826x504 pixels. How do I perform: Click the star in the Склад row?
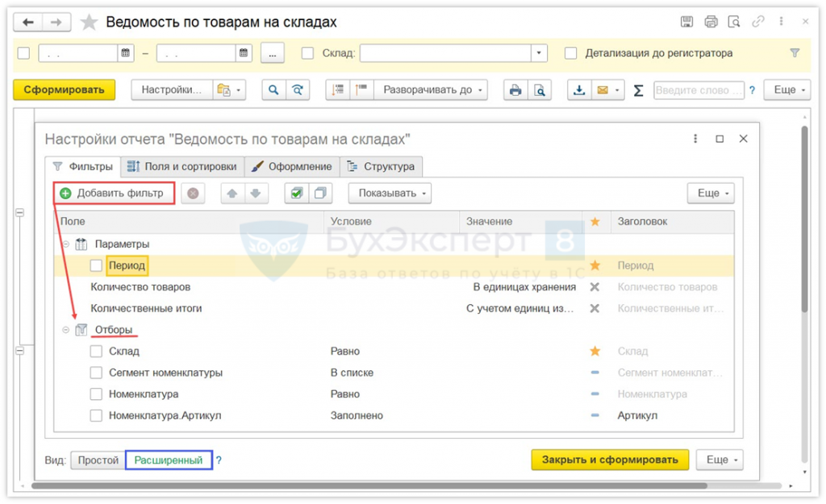594,352
